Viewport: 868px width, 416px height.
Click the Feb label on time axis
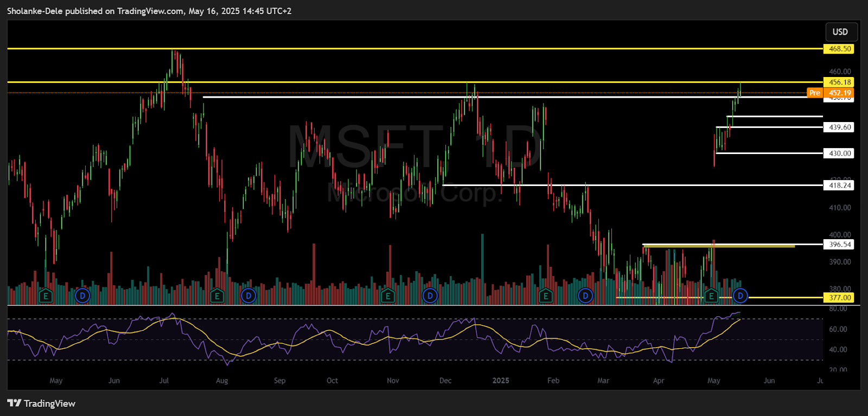(553, 381)
